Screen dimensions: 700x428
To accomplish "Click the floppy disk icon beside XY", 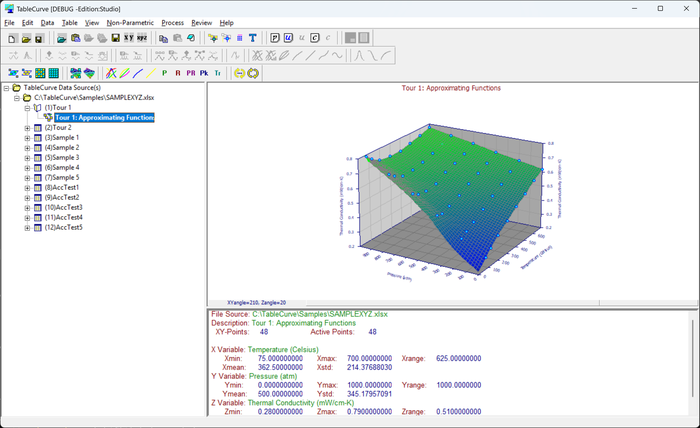I will [115, 38].
